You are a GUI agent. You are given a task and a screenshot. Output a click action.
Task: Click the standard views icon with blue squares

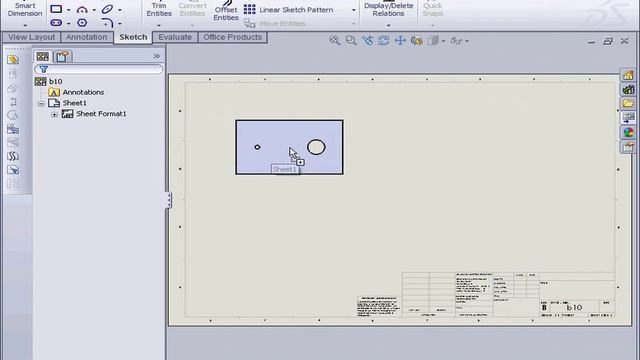tap(13, 129)
